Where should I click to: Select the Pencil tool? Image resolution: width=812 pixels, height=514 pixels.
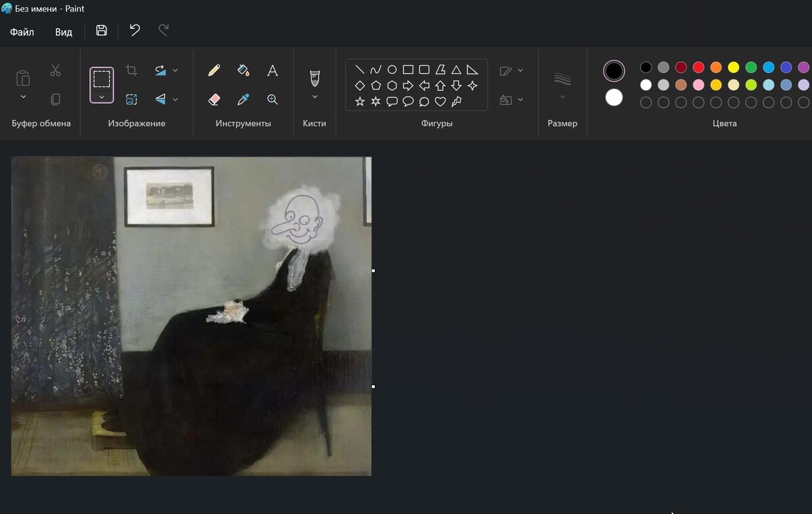coord(214,70)
